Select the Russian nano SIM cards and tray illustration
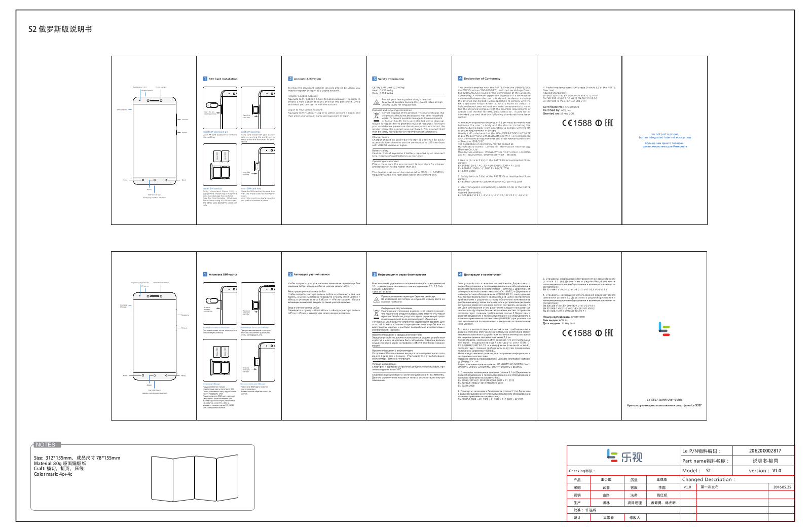The image size is (811, 532). [220, 360]
